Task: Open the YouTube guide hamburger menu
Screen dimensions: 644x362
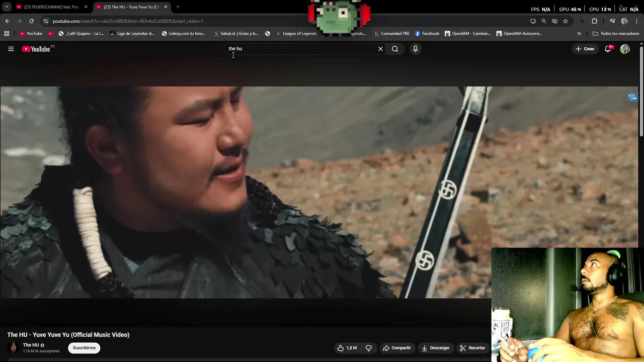Action: [x=11, y=49]
